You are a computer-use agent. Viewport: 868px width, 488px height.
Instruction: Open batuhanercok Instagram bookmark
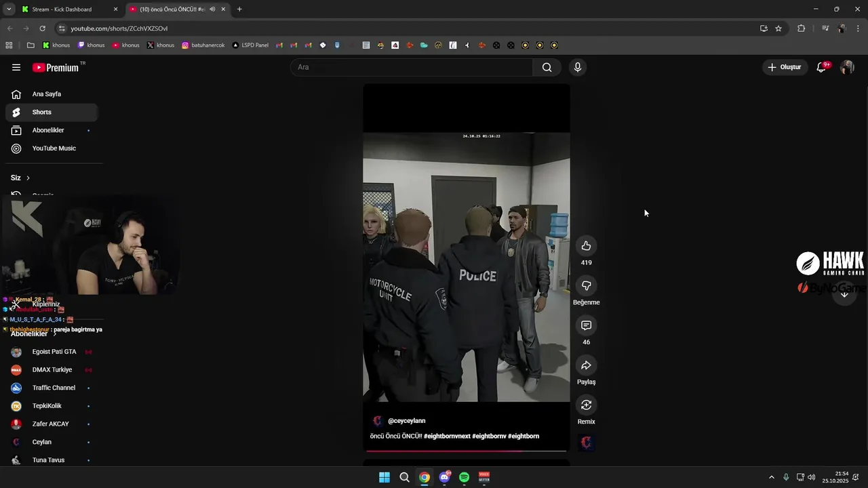[x=203, y=45]
